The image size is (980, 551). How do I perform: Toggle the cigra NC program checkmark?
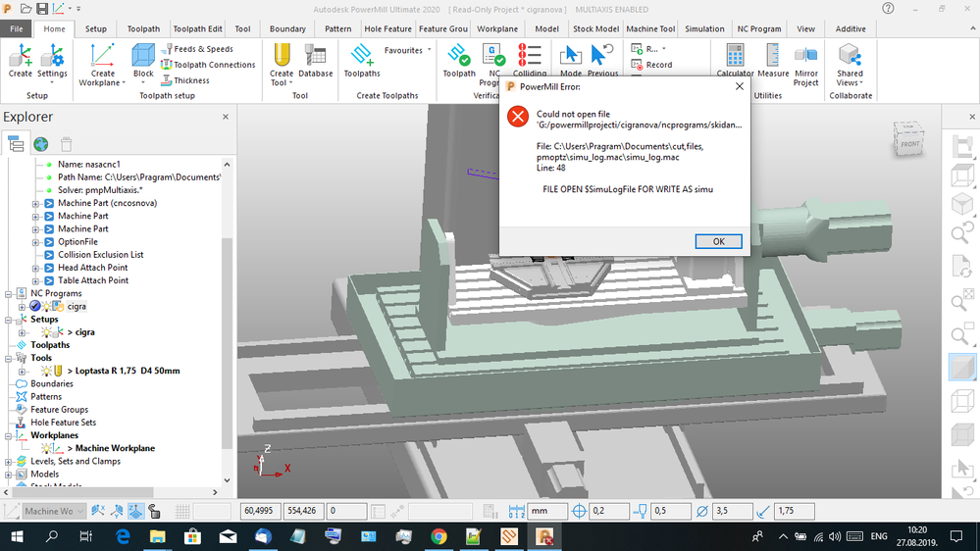click(x=35, y=306)
